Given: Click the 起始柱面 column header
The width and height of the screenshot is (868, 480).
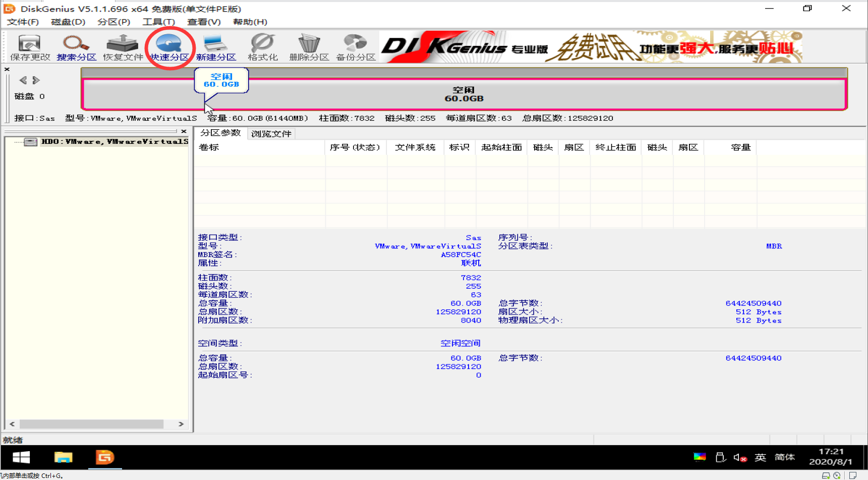Looking at the screenshot, I should [x=501, y=147].
